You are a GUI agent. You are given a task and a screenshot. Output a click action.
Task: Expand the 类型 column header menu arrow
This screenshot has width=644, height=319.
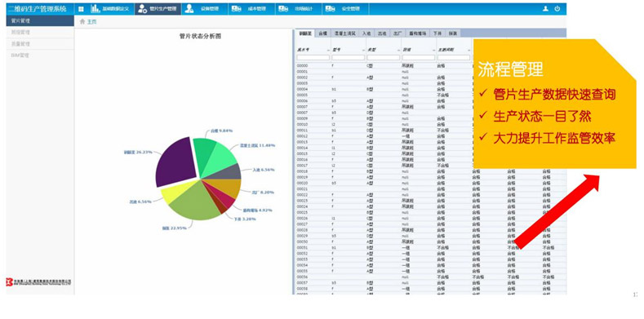tap(398, 51)
